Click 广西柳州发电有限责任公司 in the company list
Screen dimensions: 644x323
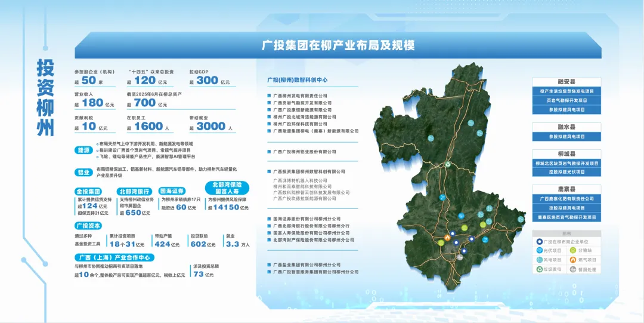click(x=300, y=96)
